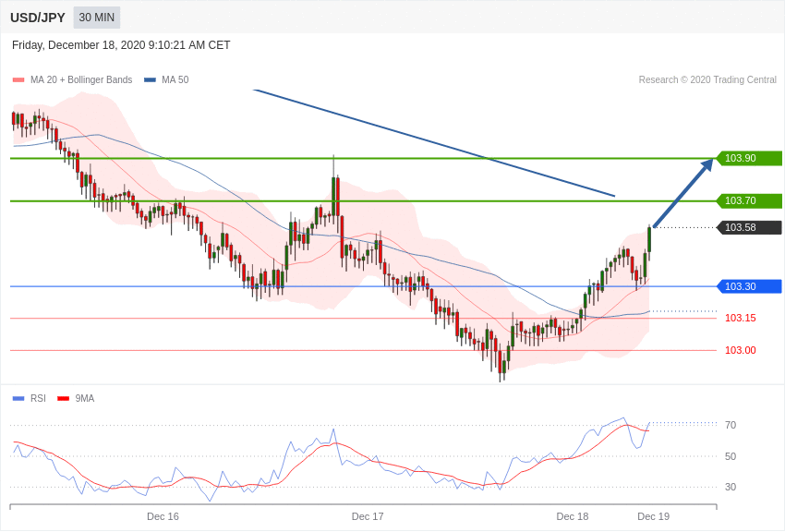Viewport: 785px width, 532px height.
Task: Click the 103.58 current price tag
Action: [x=750, y=228]
